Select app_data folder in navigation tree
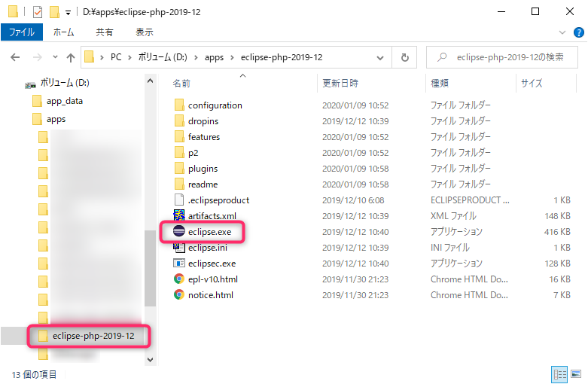The image size is (588, 384). pos(65,101)
